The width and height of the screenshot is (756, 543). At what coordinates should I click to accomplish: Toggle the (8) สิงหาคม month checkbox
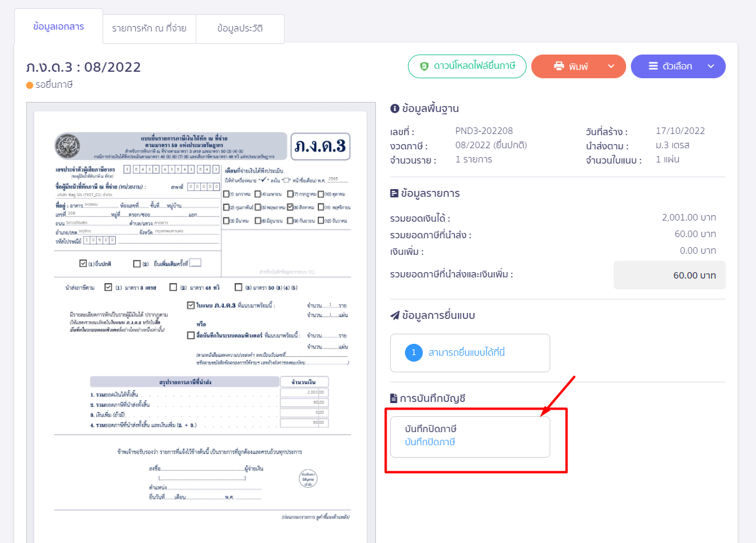tap(290, 207)
